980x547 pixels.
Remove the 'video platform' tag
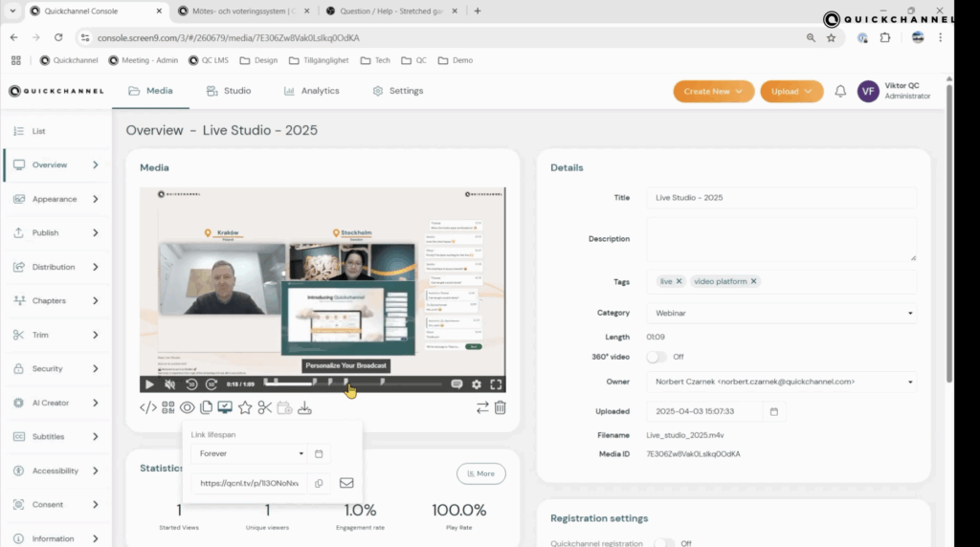754,281
